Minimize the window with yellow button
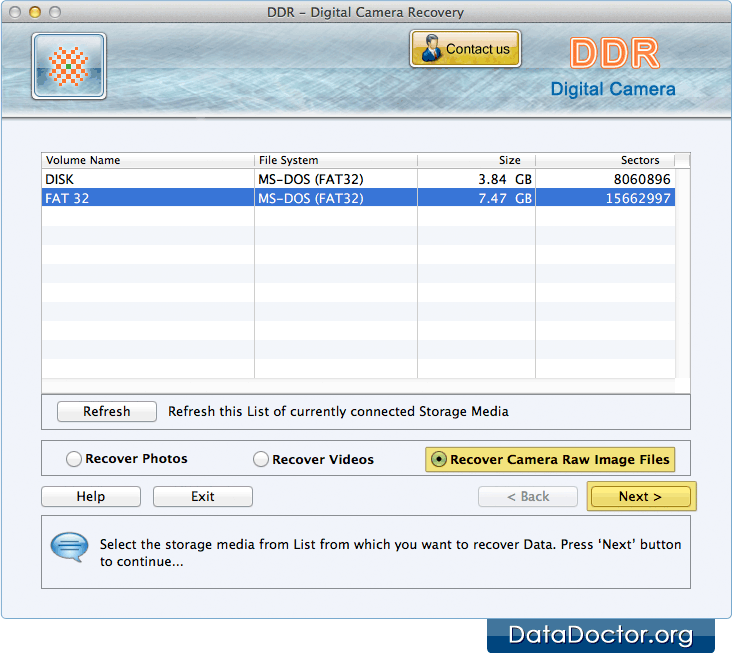 [x=35, y=12]
